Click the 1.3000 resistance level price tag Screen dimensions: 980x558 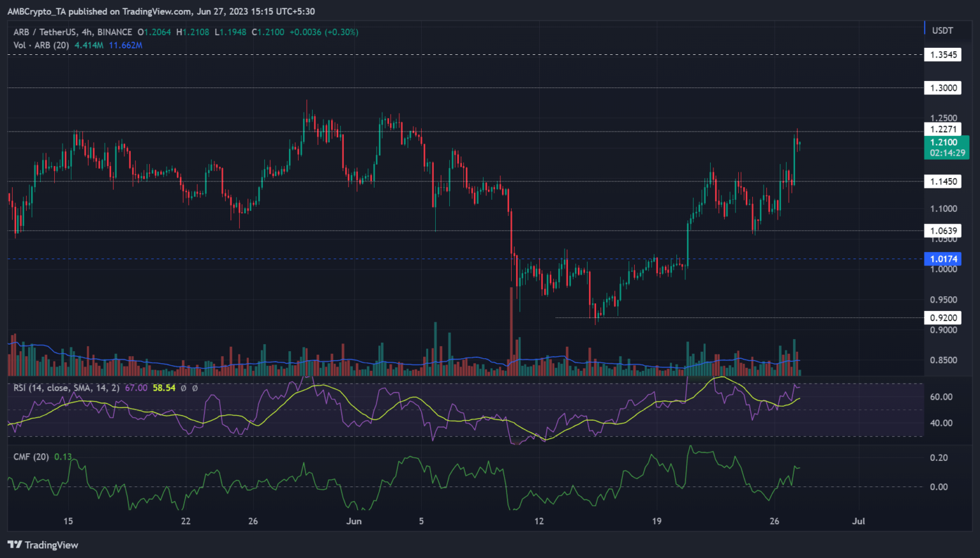(x=943, y=88)
